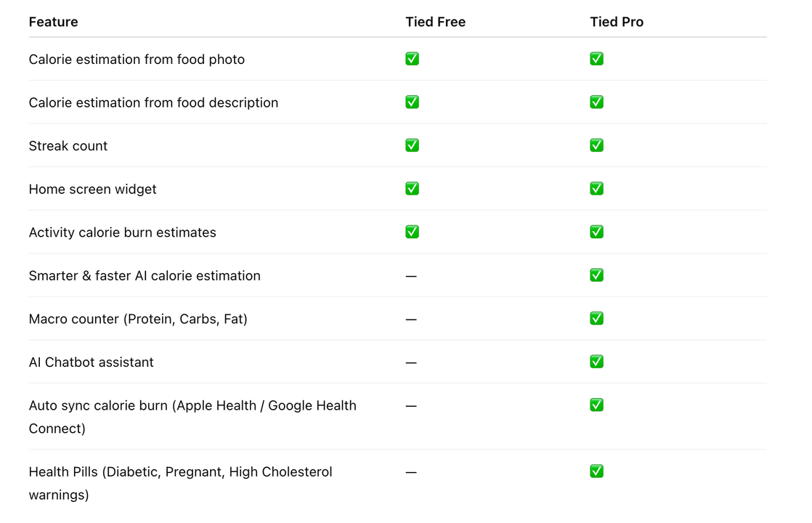Click Tied Pro checkmark for Health Pills row
Image resolution: width=812 pixels, height=523 pixels.
pos(596,471)
